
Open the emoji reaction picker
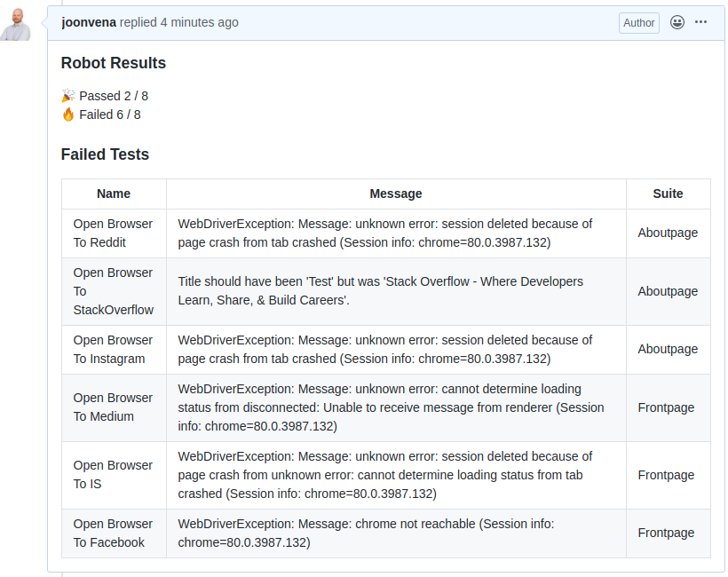(677, 22)
